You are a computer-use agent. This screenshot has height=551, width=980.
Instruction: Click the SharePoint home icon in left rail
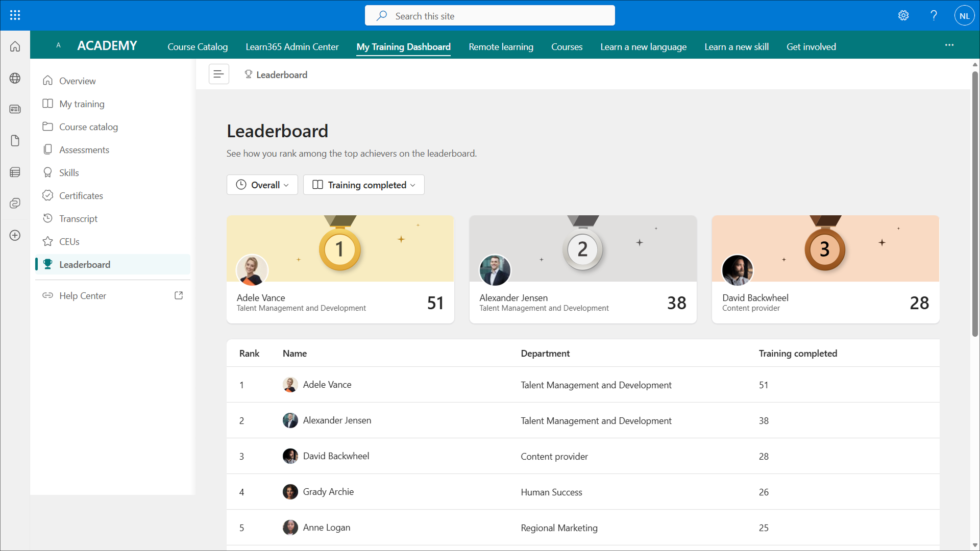click(15, 46)
